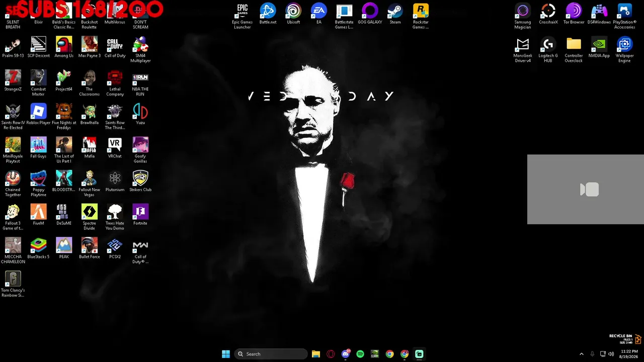Screen dimensions: 644x362
Task: Click the NBA THE RUN shortcut
Action: (140, 83)
